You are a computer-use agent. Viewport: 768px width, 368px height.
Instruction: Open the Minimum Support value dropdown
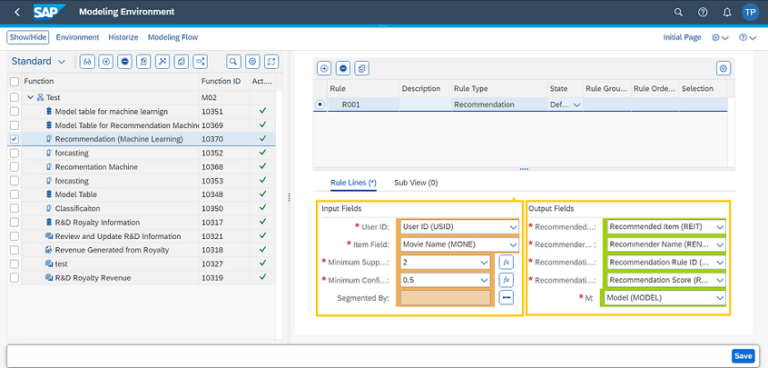coord(484,262)
